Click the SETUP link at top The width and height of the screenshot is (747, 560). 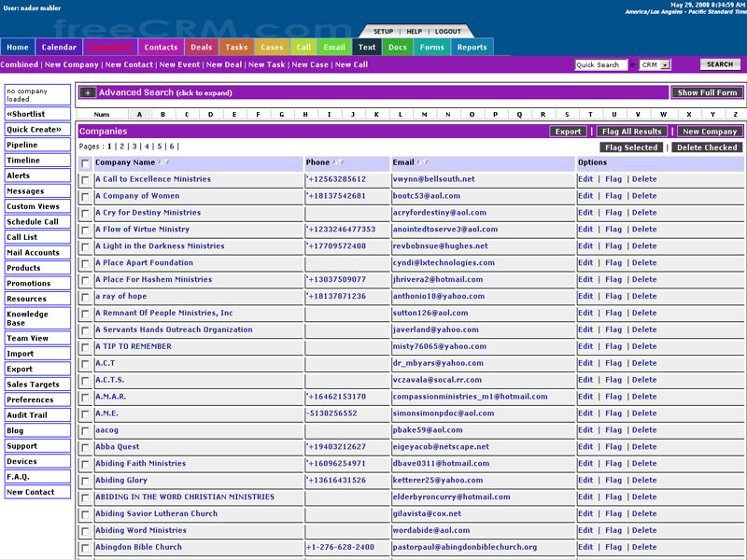383,32
